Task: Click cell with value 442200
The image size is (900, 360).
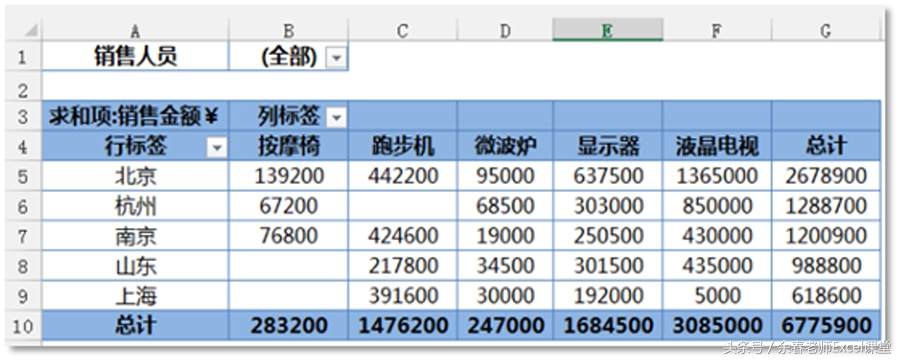Action: point(403,176)
